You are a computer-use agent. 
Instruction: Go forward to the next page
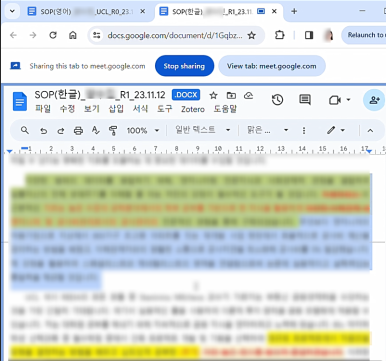tap(33, 35)
